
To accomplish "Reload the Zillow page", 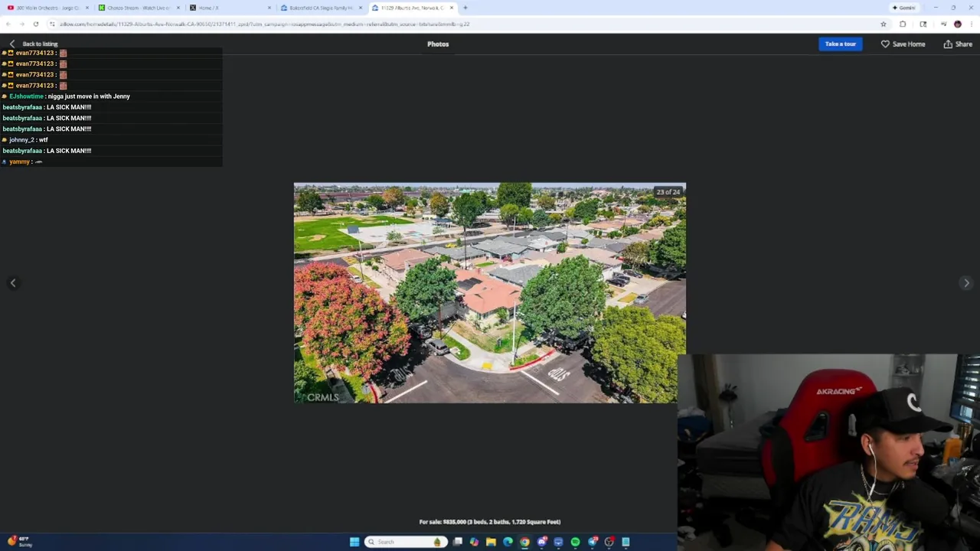I will pos(36,24).
